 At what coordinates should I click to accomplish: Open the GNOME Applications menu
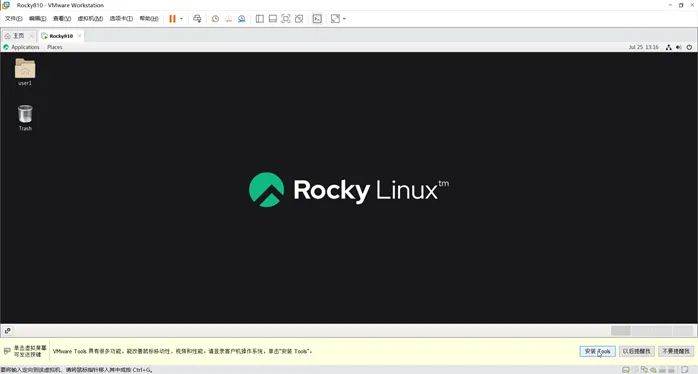(x=21, y=47)
